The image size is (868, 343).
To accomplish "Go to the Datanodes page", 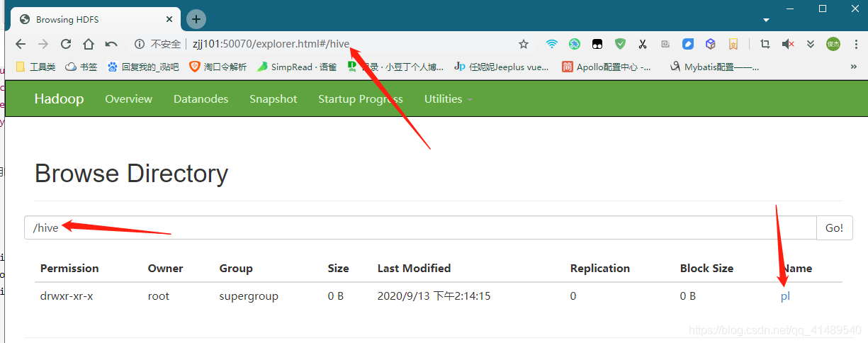I will click(x=201, y=99).
